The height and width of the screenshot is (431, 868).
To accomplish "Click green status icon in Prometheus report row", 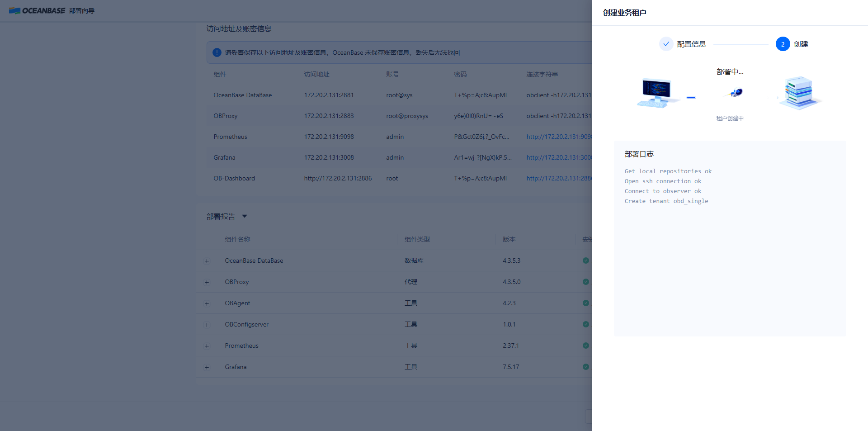I will [x=586, y=346].
